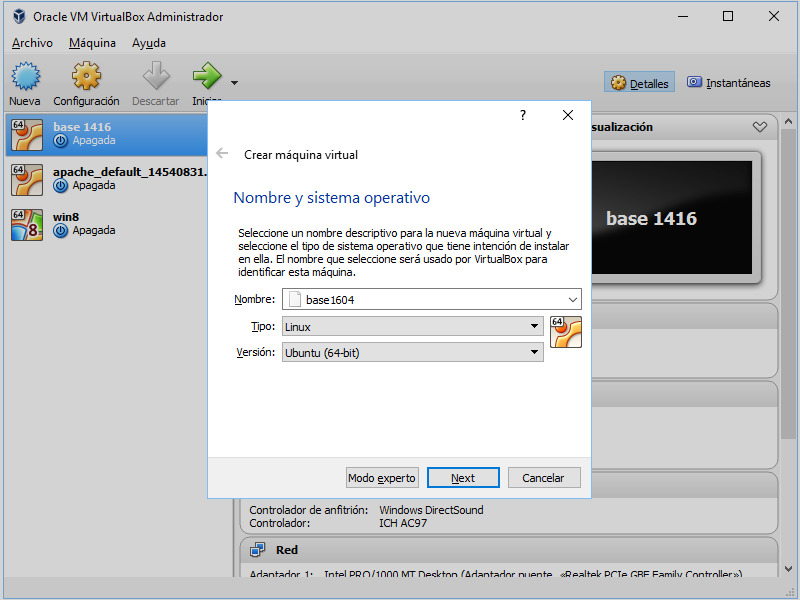The height and width of the screenshot is (600, 800).
Task: Expand the Nombre field dropdown chevron
Action: point(573,299)
